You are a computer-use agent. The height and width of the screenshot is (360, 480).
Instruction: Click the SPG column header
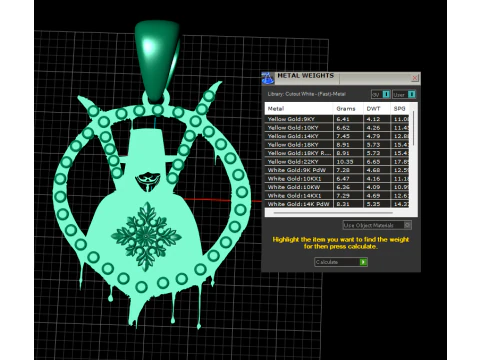click(399, 109)
